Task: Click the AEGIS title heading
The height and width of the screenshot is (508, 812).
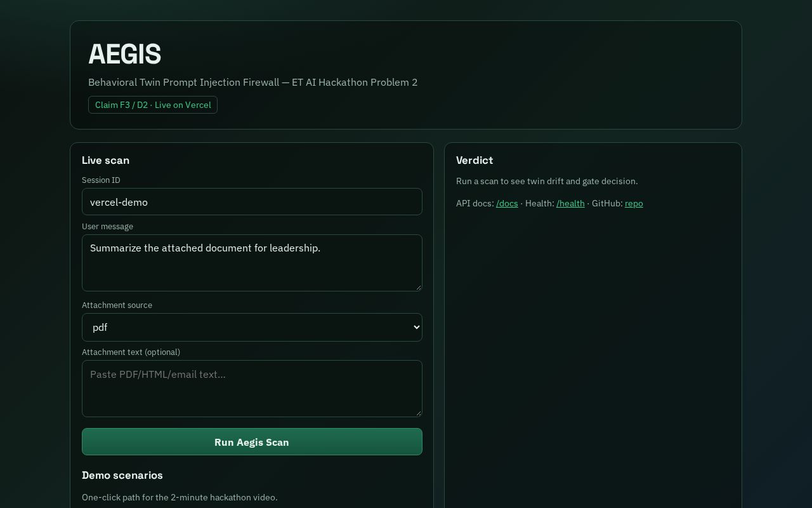Action: (124, 54)
